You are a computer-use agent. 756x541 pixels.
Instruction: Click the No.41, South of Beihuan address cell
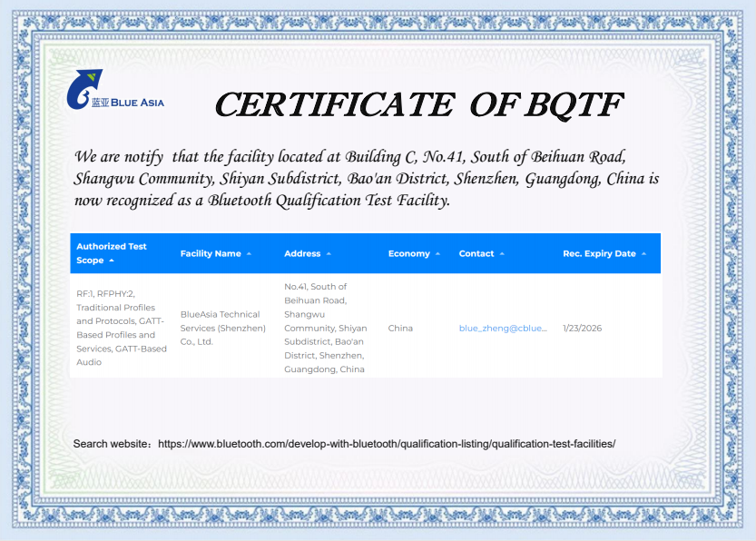(x=326, y=328)
